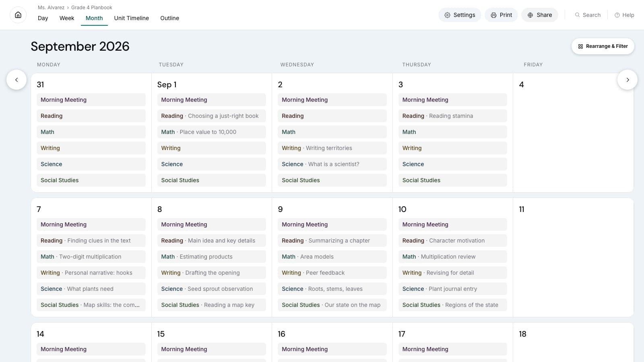Viewport: 644px width, 362px height.
Task: Open Reading: Choosing a just-right book
Action: tap(212, 116)
